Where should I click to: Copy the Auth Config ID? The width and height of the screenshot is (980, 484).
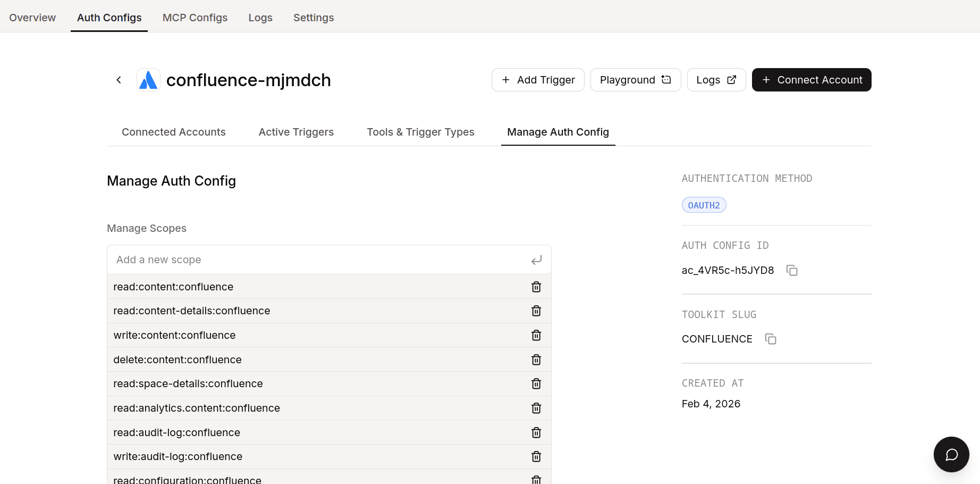(x=792, y=270)
